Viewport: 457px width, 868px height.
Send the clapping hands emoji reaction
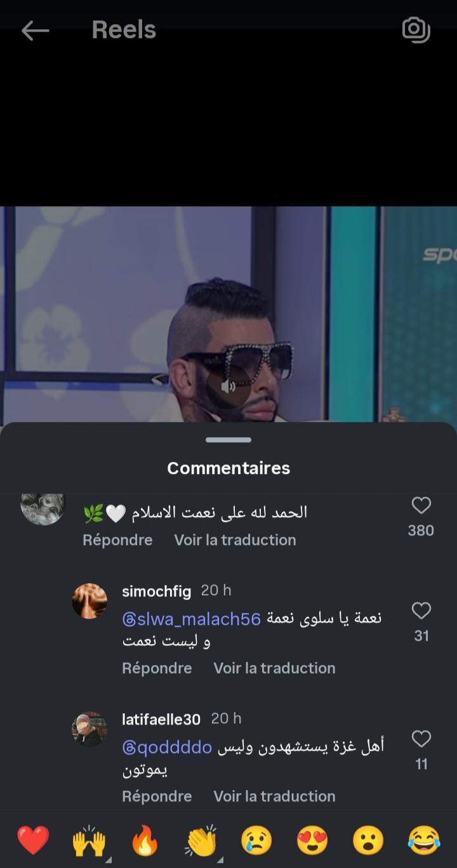[x=201, y=841]
